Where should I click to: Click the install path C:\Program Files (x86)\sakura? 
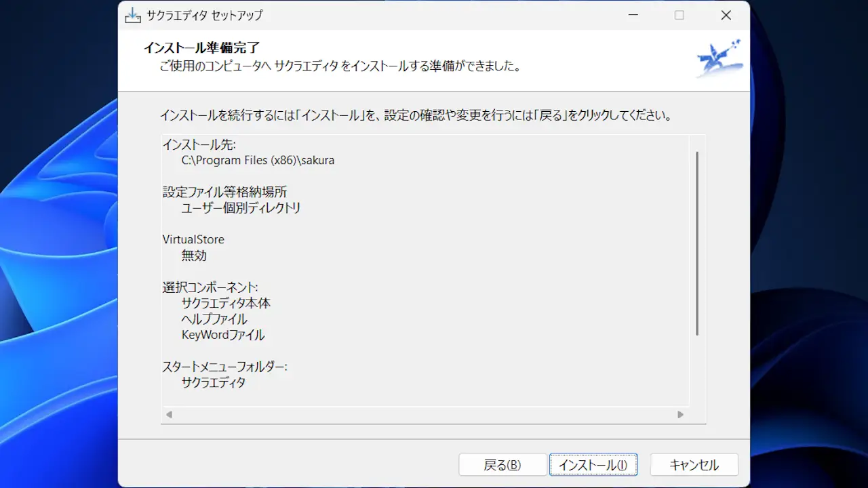point(258,161)
